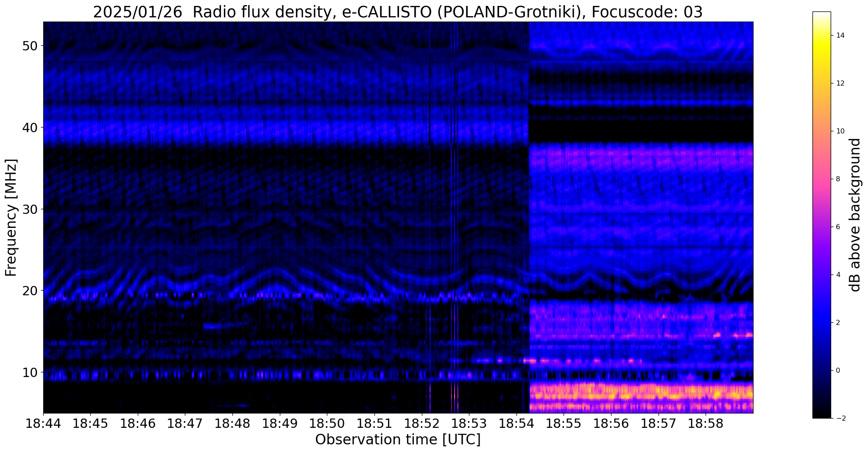Click the vertical spike at 18:52 near 7 MHz
Screen dimensions: 868x452
pyautogui.click(x=430, y=397)
